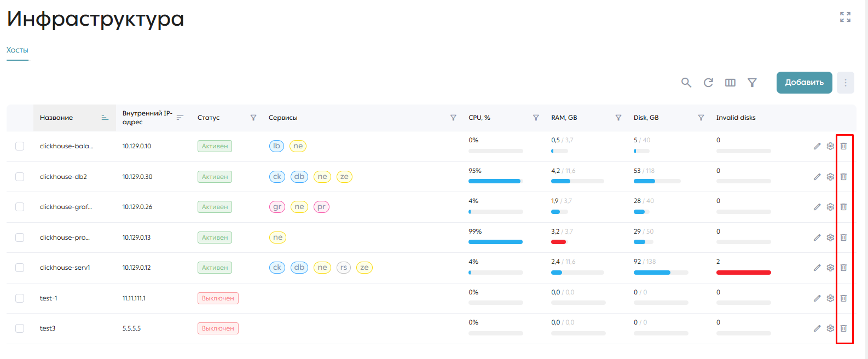Viewport: 868px width, 359px height.
Task: Delete the clickhouse-bala... host via trash icon
Action: coord(843,146)
